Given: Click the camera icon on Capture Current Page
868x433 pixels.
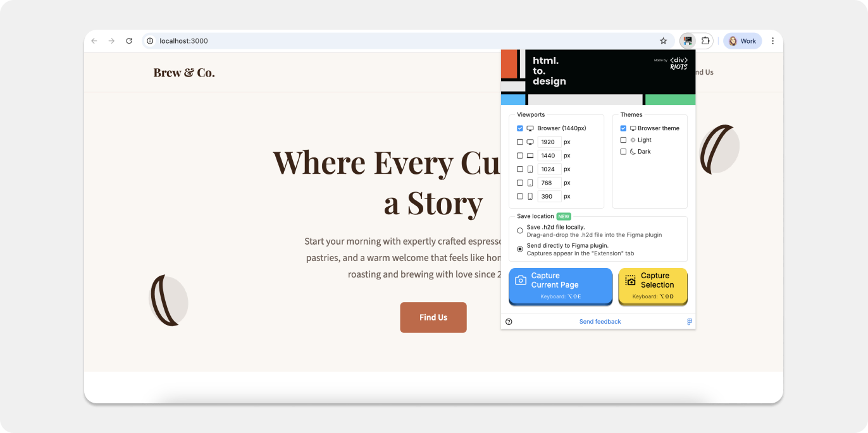Looking at the screenshot, I should coord(520,281).
